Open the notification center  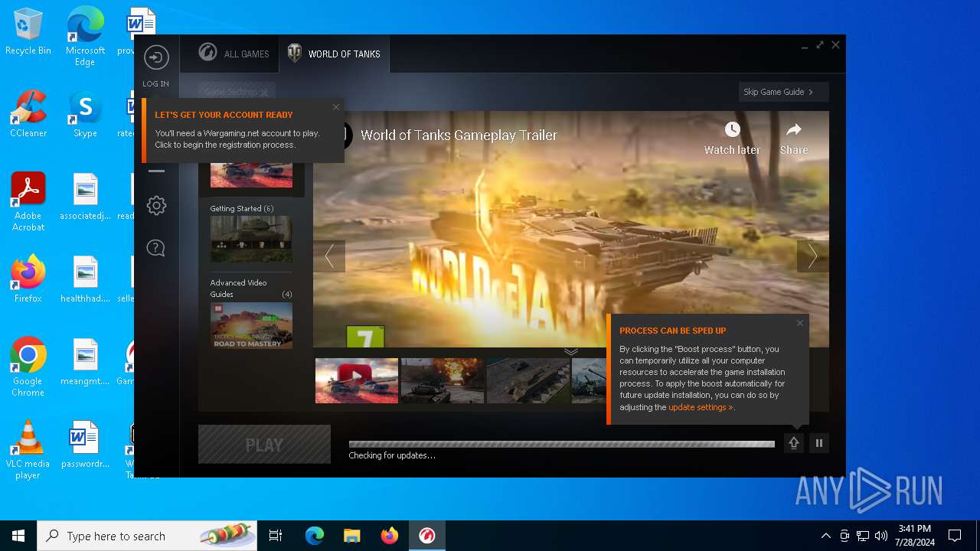click(955, 536)
